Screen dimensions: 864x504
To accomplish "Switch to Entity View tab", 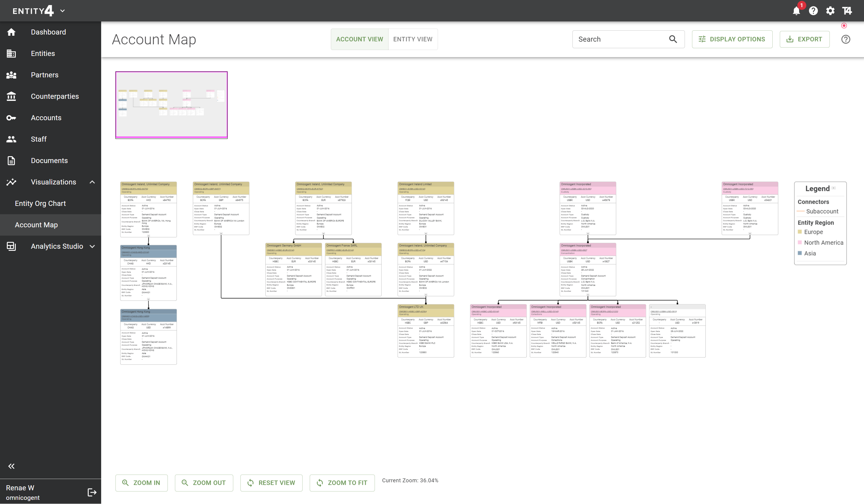I will coord(413,39).
